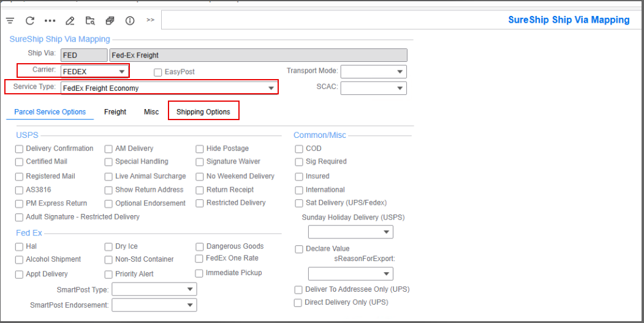This screenshot has height=323, width=644.
Task: Click the Ship Via code field
Action: [83, 55]
